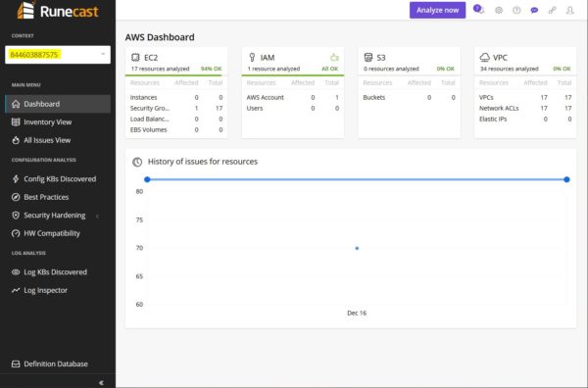Click the right endpoint of history line
588x388 pixels.
(x=566, y=179)
